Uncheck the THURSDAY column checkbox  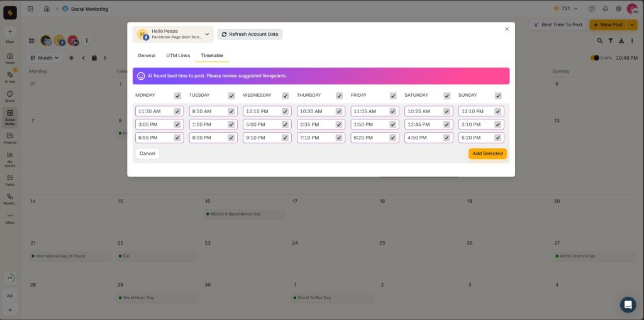tap(339, 96)
